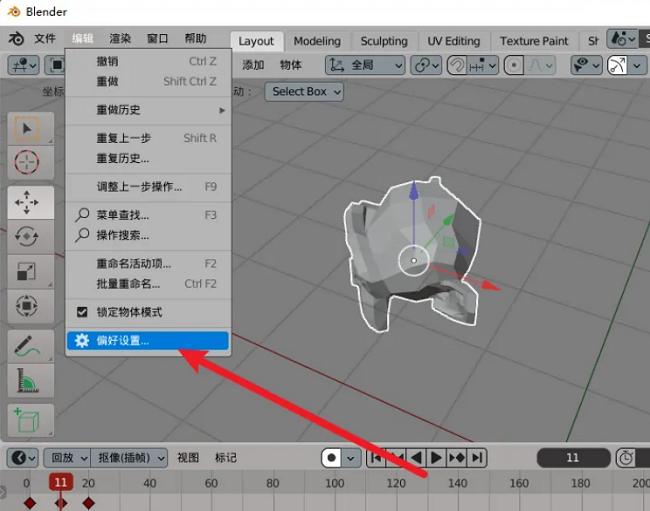Pick the Transform tool
The height and width of the screenshot is (511, 650).
coord(27,305)
